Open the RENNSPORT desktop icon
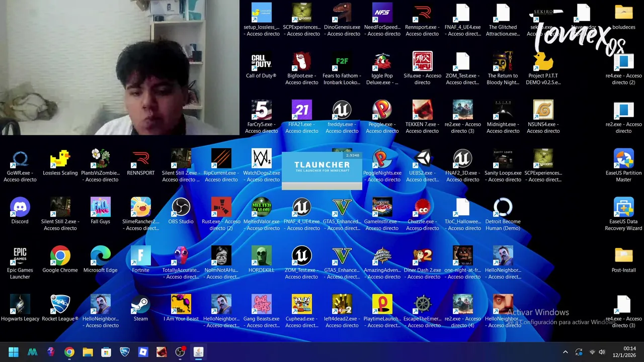 pyautogui.click(x=141, y=163)
